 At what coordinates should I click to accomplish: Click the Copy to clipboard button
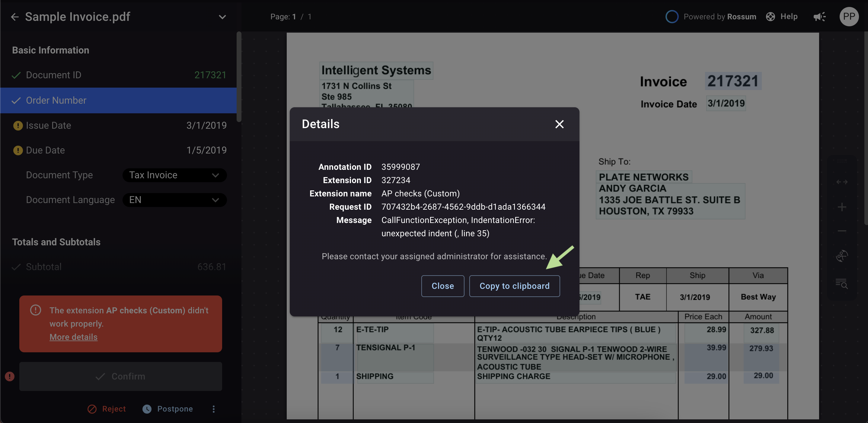(514, 286)
